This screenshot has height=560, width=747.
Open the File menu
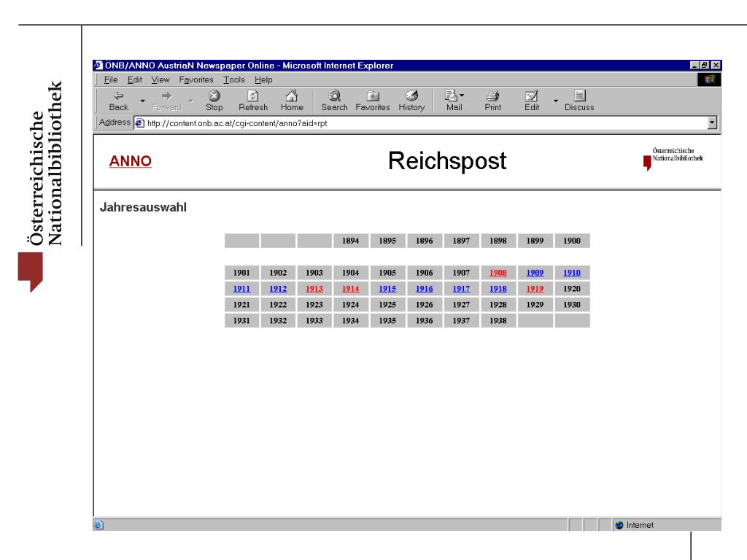(111, 79)
